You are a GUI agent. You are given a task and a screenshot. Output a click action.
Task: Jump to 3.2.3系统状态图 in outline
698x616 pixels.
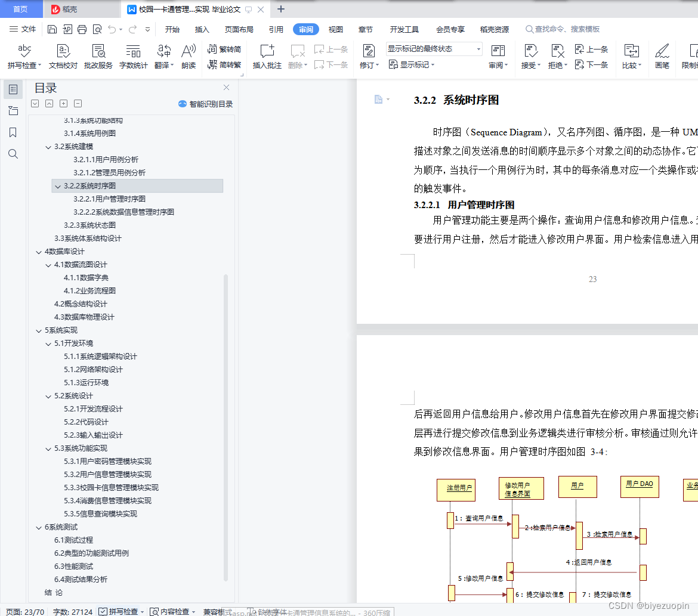(x=89, y=225)
